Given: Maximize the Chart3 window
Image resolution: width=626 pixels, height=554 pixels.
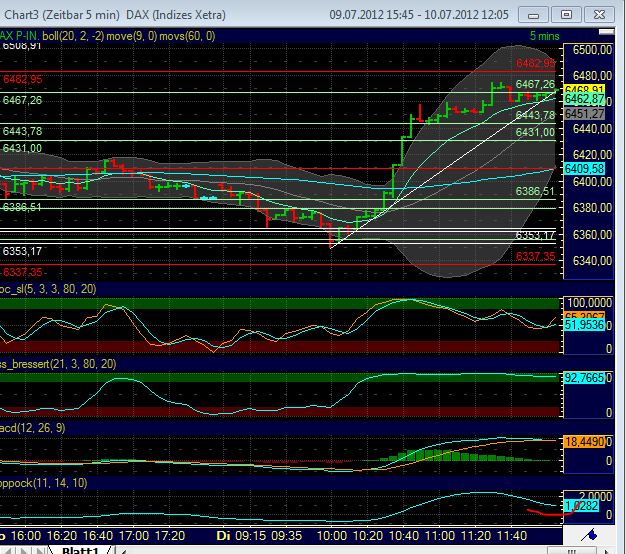Looking at the screenshot, I should pyautogui.click(x=566, y=15).
